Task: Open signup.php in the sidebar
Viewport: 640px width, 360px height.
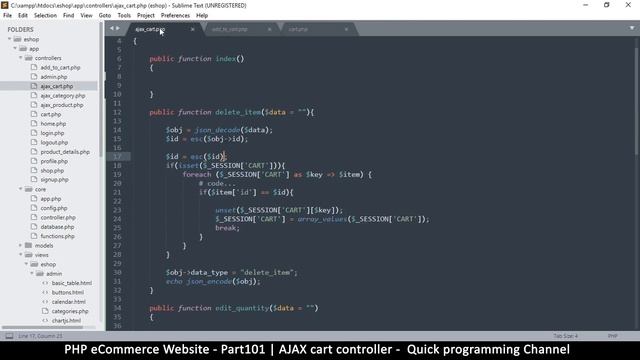Action: click(54, 180)
